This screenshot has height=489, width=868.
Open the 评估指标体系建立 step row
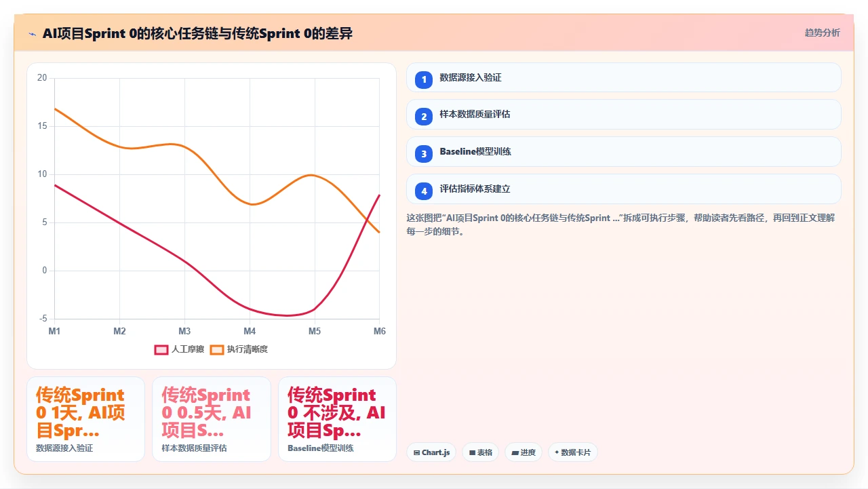[623, 189]
